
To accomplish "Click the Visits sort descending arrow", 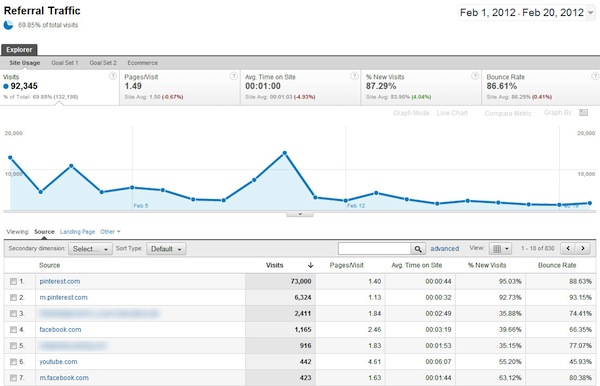I will [x=311, y=265].
